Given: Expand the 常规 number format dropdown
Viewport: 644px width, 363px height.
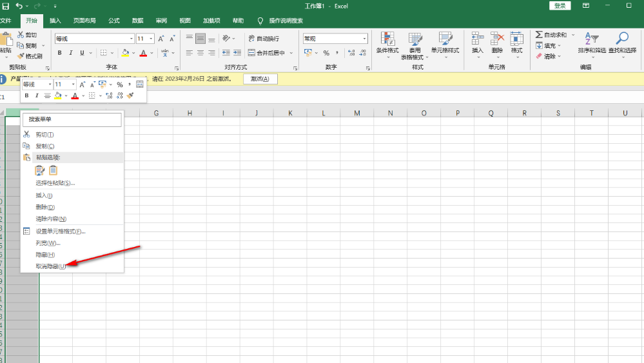Looking at the screenshot, I should pyautogui.click(x=364, y=39).
